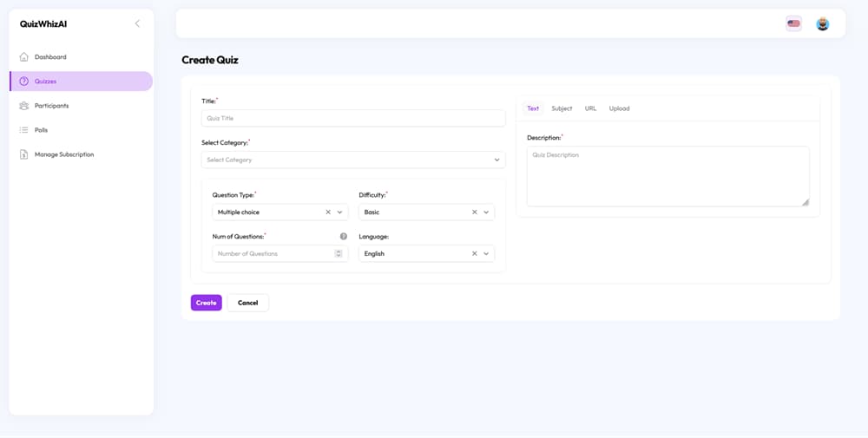Screen dimensions: 868x438
Task: Click the Number of Questions stepper arrows
Action: pyautogui.click(x=339, y=254)
